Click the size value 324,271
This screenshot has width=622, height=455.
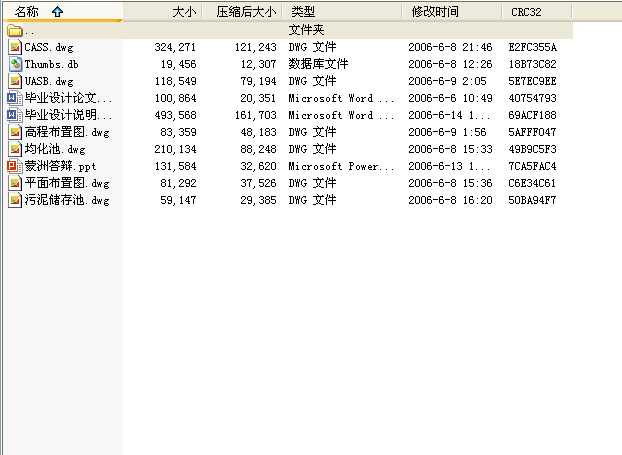(175, 48)
